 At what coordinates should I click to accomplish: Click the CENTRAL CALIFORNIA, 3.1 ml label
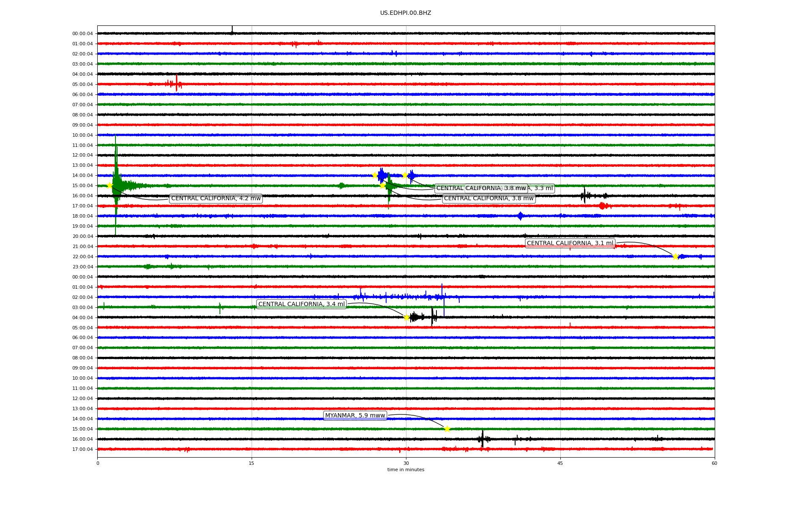tap(570, 243)
